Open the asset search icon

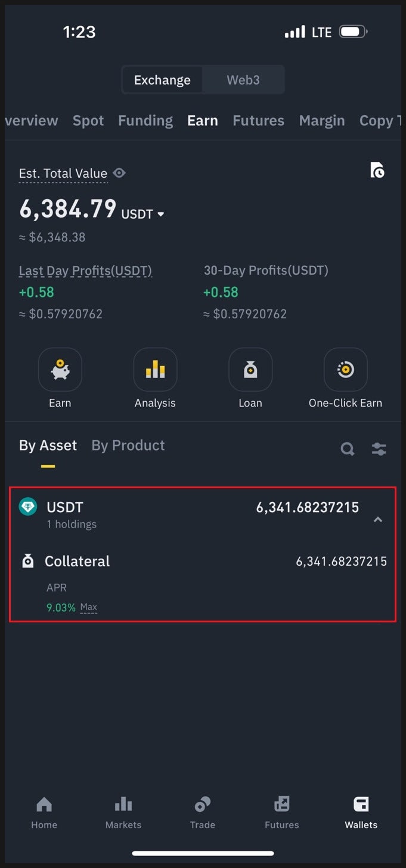[348, 449]
